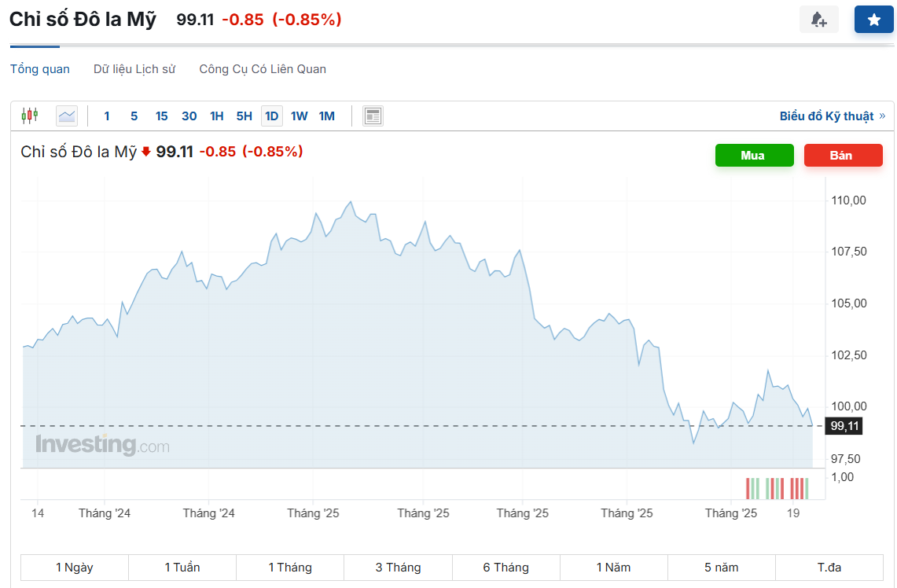897x588 pixels.
Task: Select the T.đa maximum range
Action: [x=829, y=568]
